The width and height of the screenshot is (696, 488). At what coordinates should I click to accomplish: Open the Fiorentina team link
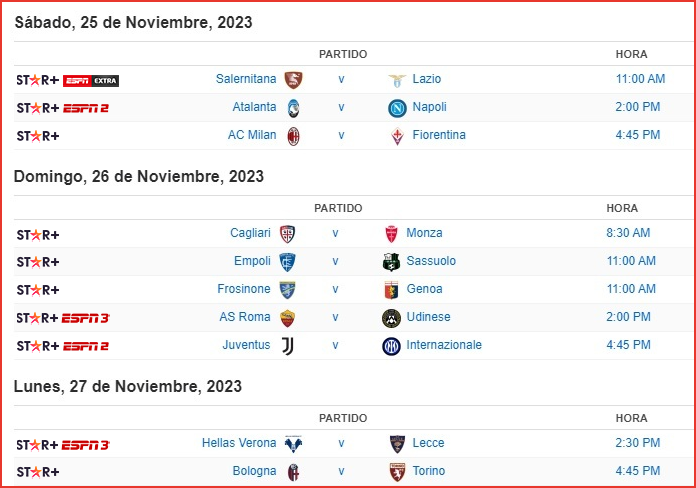439,135
